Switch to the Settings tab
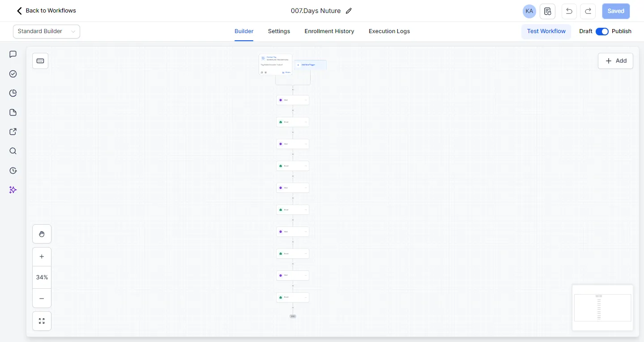The height and width of the screenshot is (342, 644). pyautogui.click(x=279, y=31)
